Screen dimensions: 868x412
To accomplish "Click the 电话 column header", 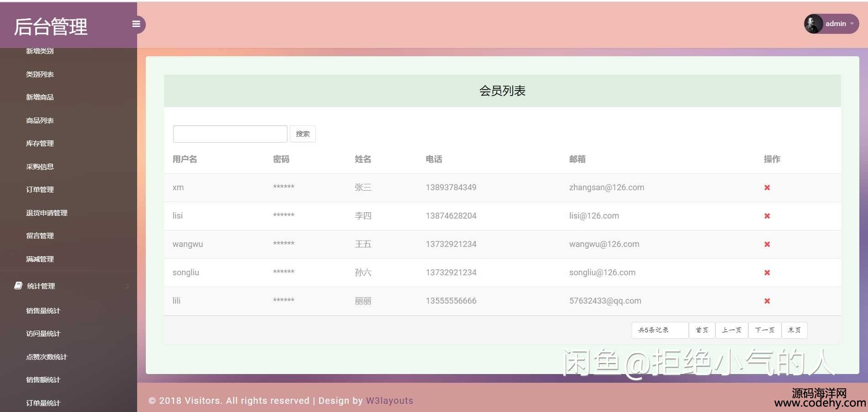I will coord(434,159).
